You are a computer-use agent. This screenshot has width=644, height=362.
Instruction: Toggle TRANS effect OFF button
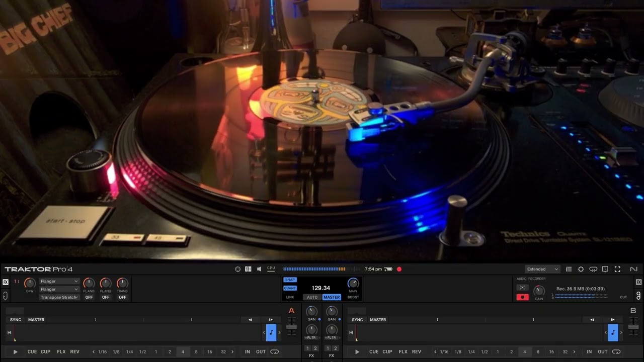pyautogui.click(x=122, y=297)
